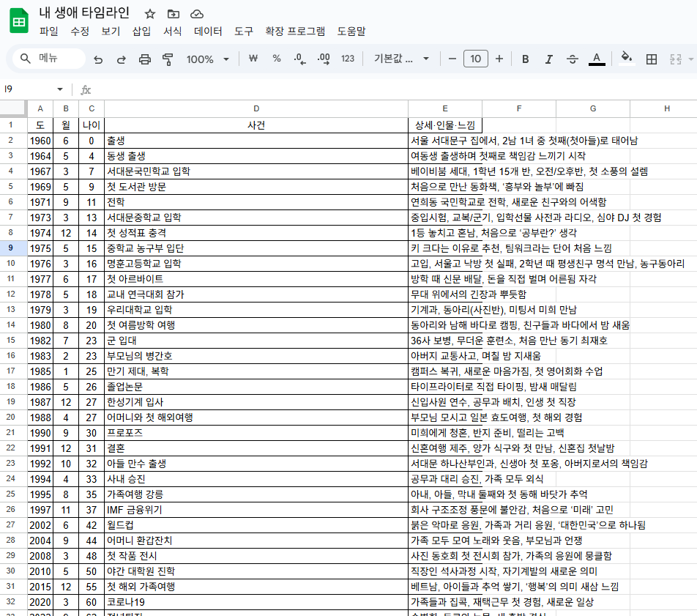
Task: Apply currency format with the ₩ icon
Action: click(253, 59)
